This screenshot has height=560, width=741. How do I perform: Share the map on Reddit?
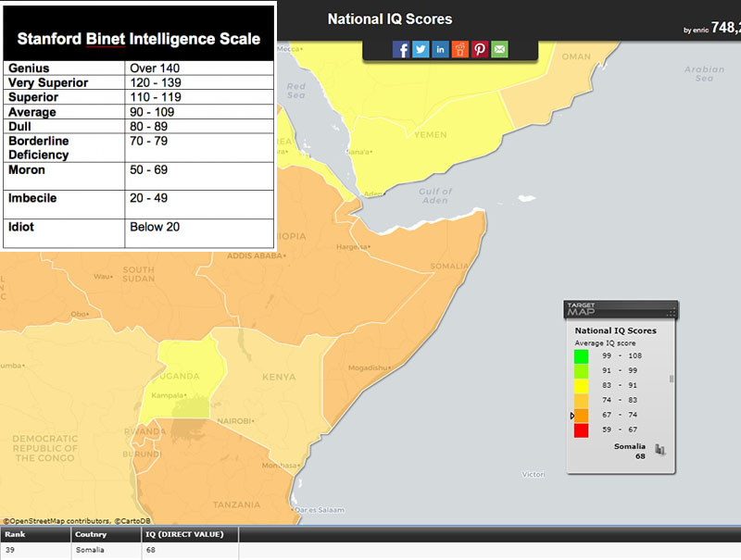(x=460, y=50)
